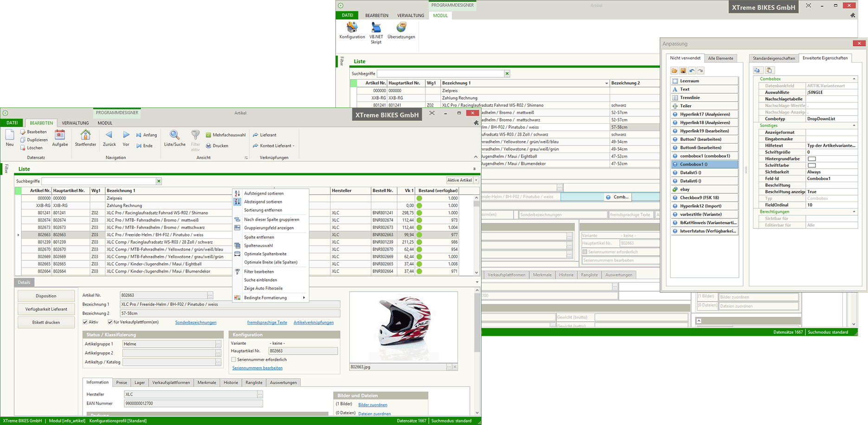Click the list's vertical scrollbar thumb

(x=476, y=203)
